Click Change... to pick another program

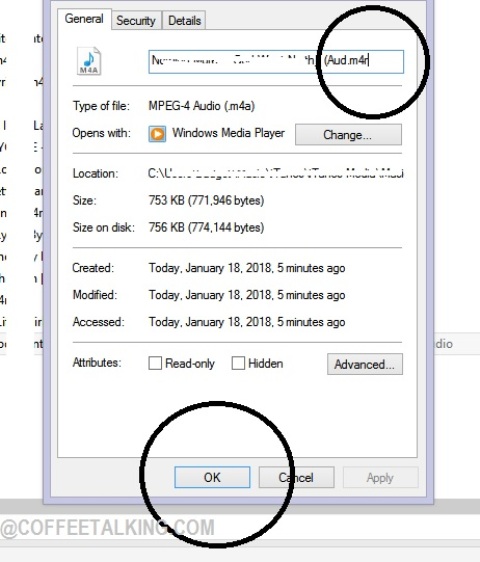tap(348, 135)
